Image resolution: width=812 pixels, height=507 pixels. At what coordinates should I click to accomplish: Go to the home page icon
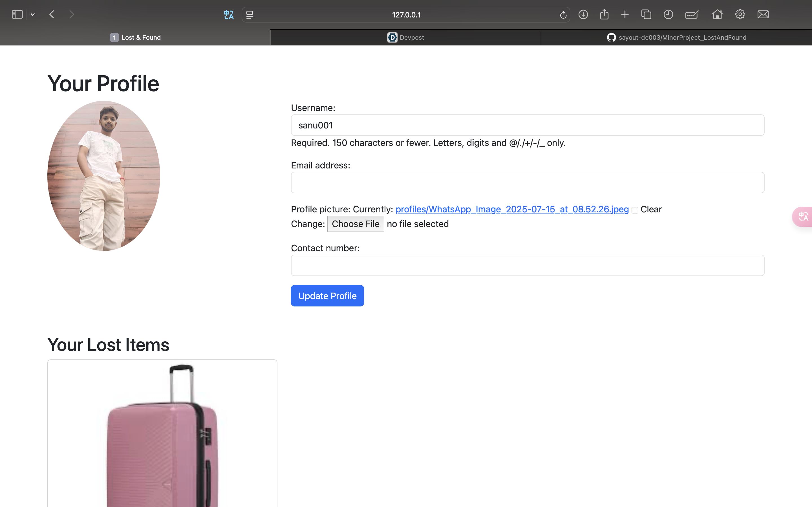coord(717,14)
